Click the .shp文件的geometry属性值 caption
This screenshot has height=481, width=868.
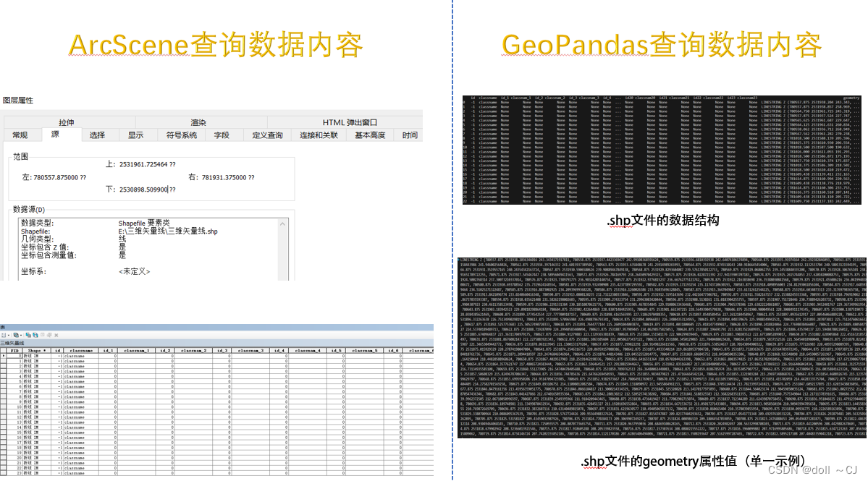[x=693, y=461]
